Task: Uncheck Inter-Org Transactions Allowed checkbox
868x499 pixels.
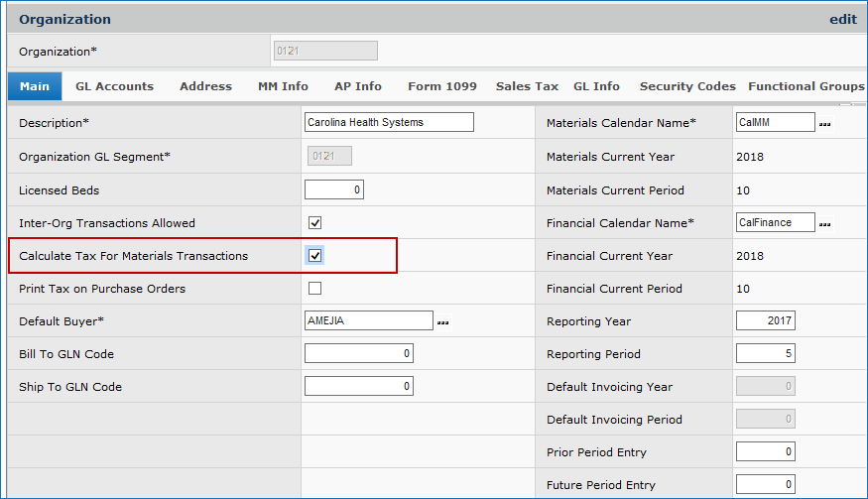Action: click(x=315, y=223)
